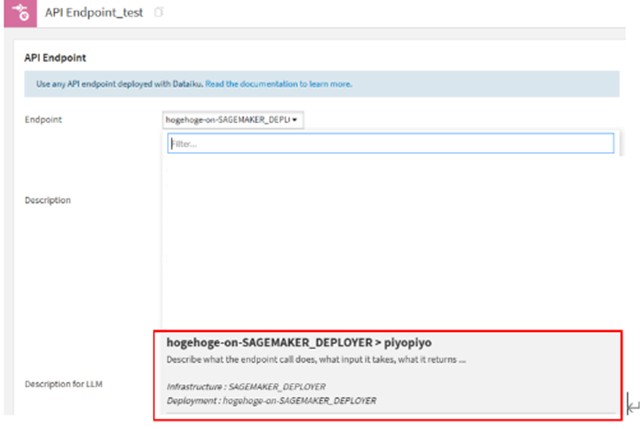Click the pink API Endpoint tool icon

[x=20, y=13]
